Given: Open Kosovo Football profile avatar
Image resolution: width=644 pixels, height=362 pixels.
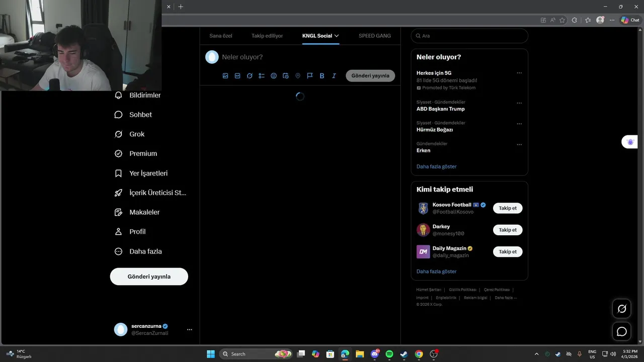Looking at the screenshot, I should pos(423,208).
